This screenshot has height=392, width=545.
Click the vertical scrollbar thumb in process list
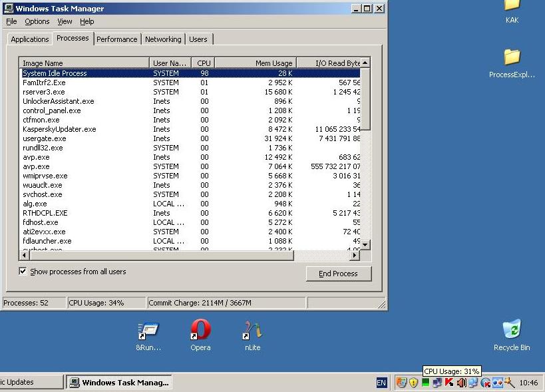365,99
